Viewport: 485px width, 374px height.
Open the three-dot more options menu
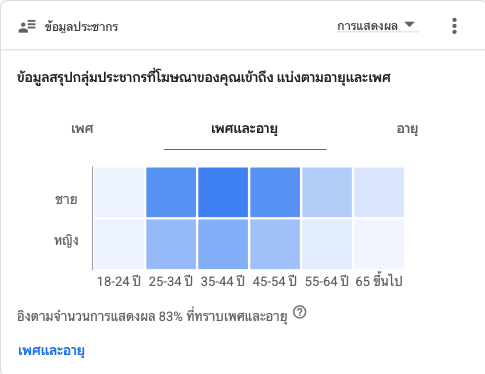point(454,26)
